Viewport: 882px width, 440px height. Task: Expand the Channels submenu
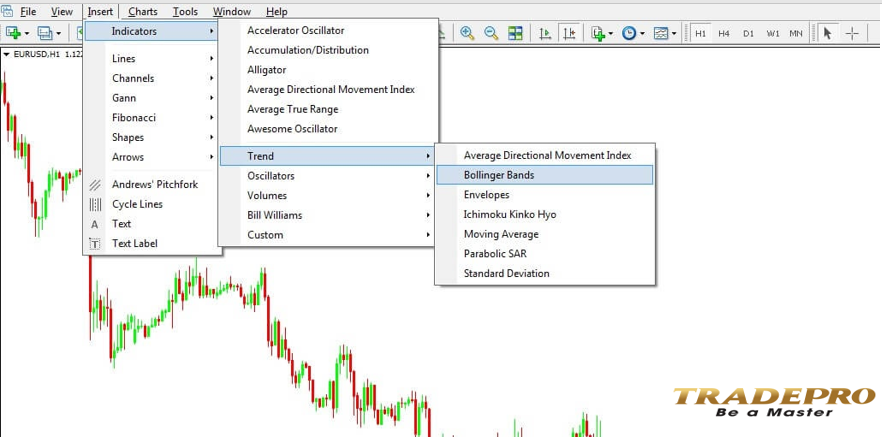pos(151,78)
